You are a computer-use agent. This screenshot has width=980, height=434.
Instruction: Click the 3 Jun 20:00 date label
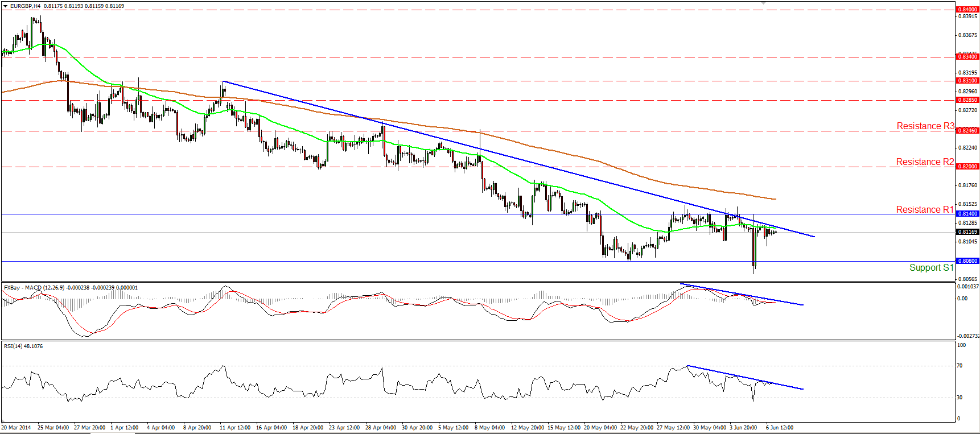tap(744, 428)
